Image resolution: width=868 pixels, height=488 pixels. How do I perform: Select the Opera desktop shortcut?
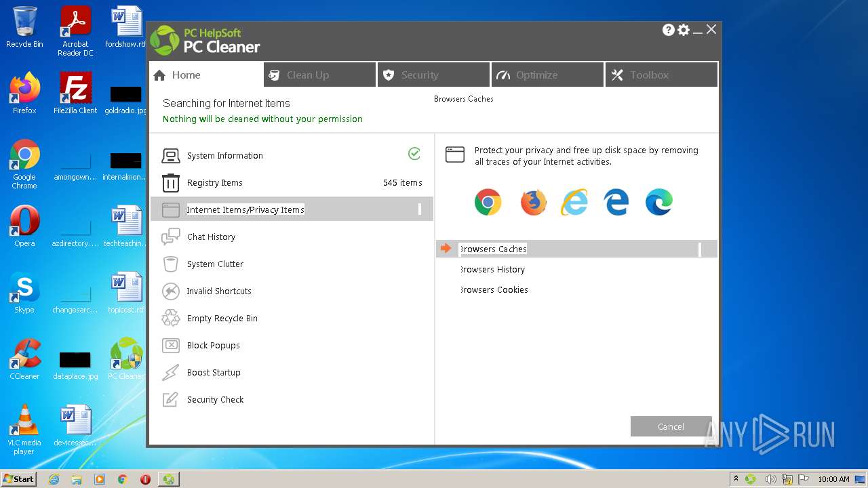24,226
